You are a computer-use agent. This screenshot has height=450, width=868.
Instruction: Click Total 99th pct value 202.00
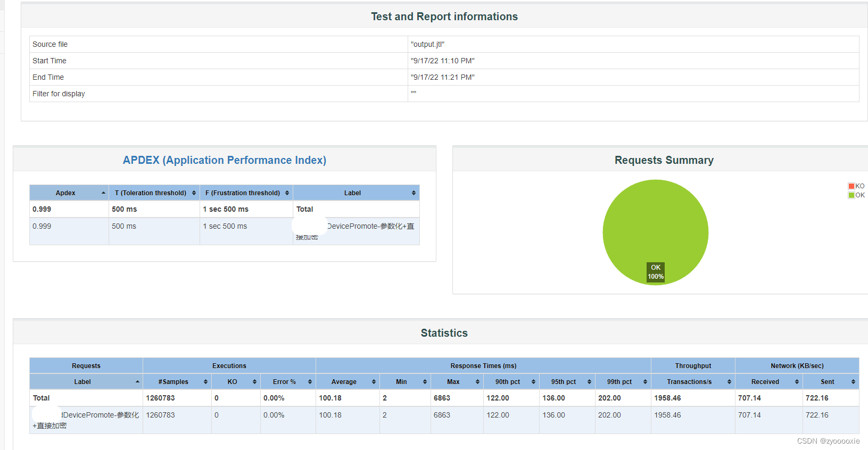click(x=609, y=398)
